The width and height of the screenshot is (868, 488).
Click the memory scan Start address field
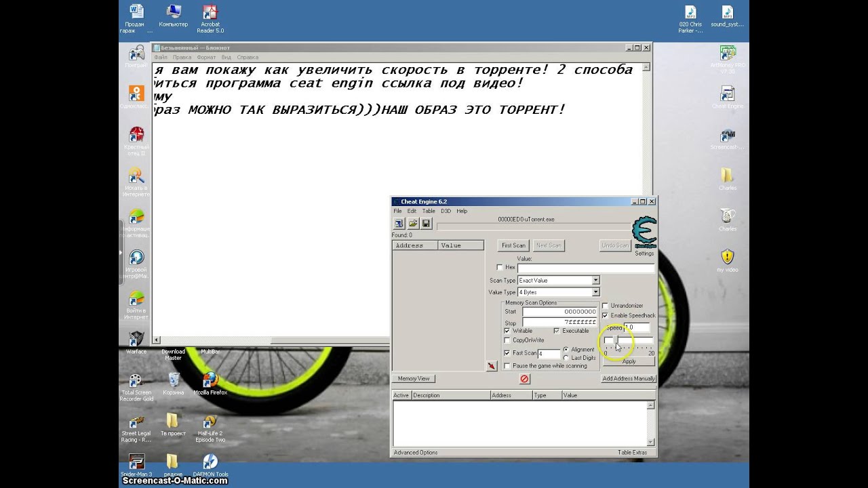tap(559, 312)
